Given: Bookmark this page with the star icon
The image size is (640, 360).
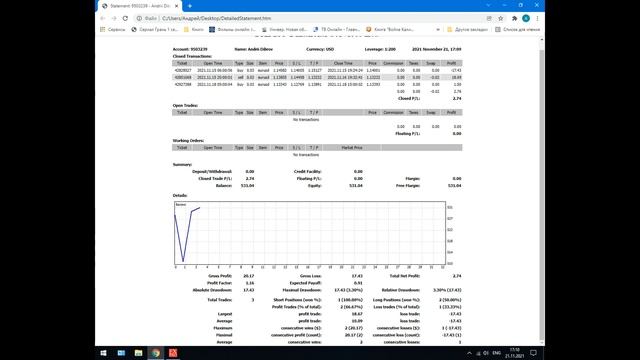Looking at the screenshot, I should point(500,18).
